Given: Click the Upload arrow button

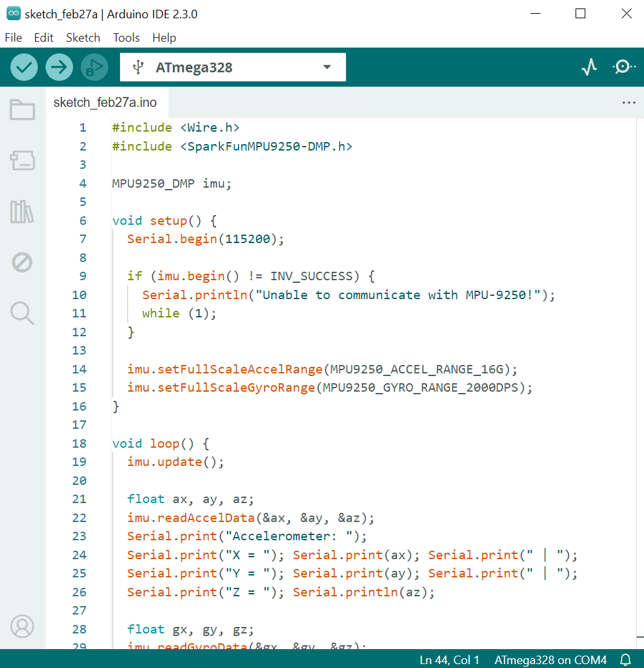Looking at the screenshot, I should 59,67.
